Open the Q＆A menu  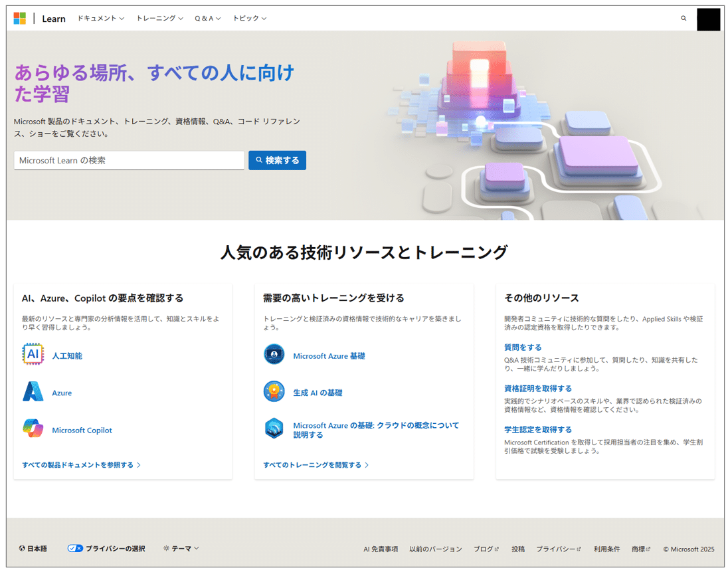pyautogui.click(x=207, y=19)
